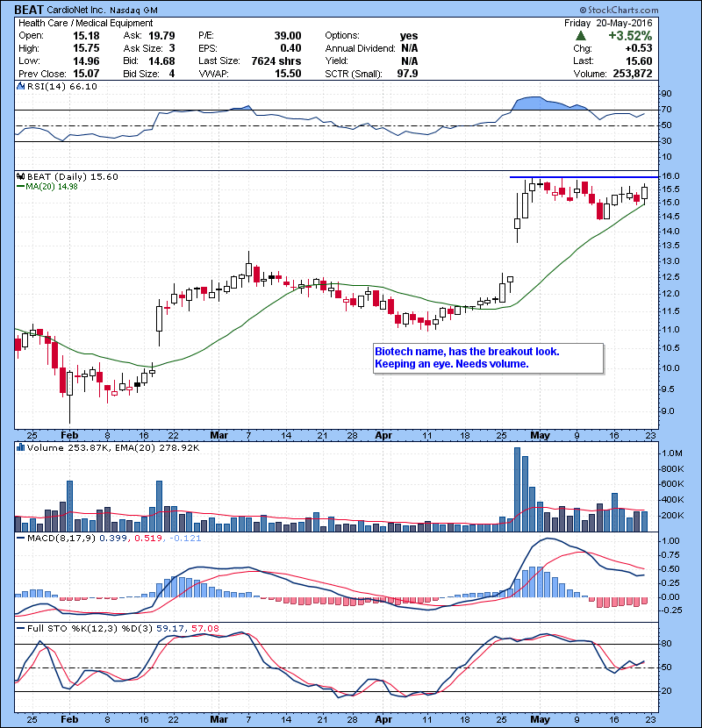Click the green up-triangle next to +3.52%
Image resolution: width=702 pixels, height=728 pixels.
(580, 36)
